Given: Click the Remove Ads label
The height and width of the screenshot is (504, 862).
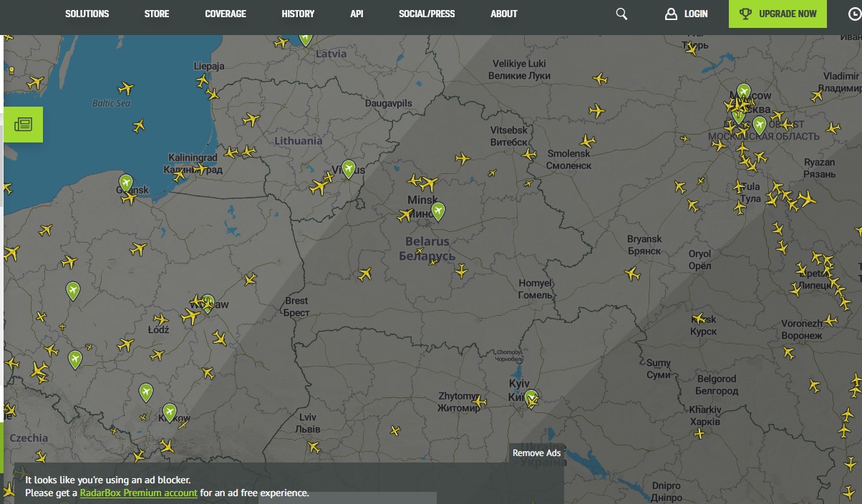Looking at the screenshot, I should coord(536,453).
